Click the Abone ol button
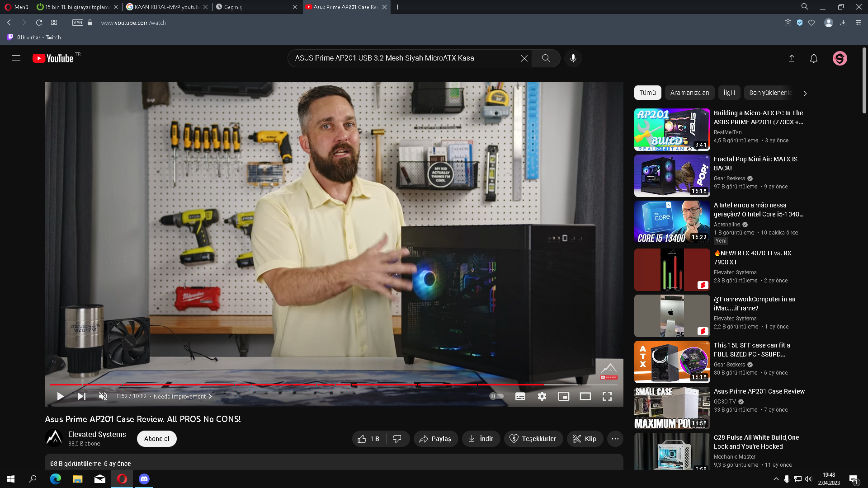 pos(157,439)
